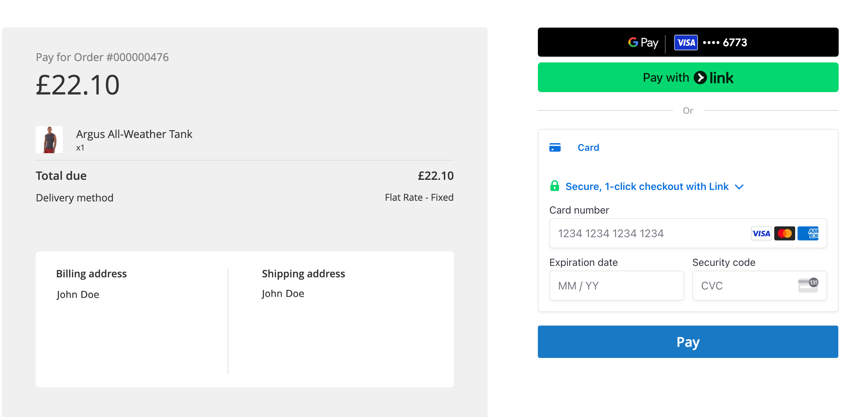Click the Google G logo
Image resolution: width=868 pixels, height=417 pixels.
point(633,43)
